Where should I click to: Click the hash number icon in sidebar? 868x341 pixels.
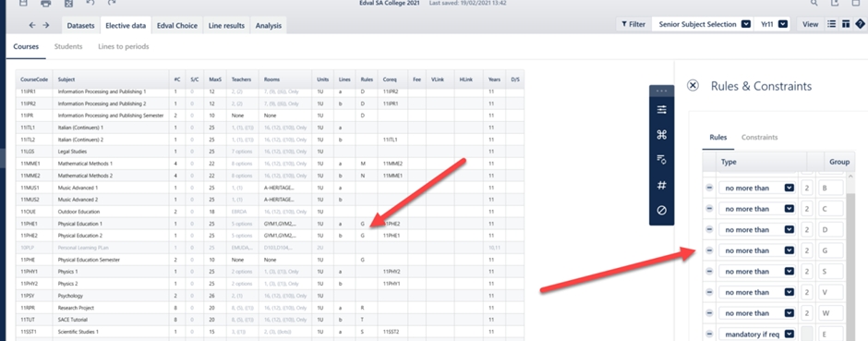pyautogui.click(x=661, y=186)
